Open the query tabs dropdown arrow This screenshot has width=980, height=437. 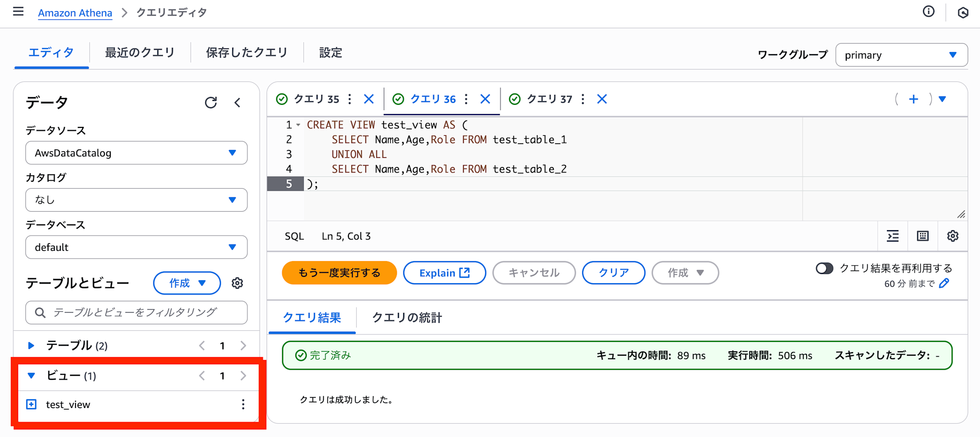tap(942, 99)
